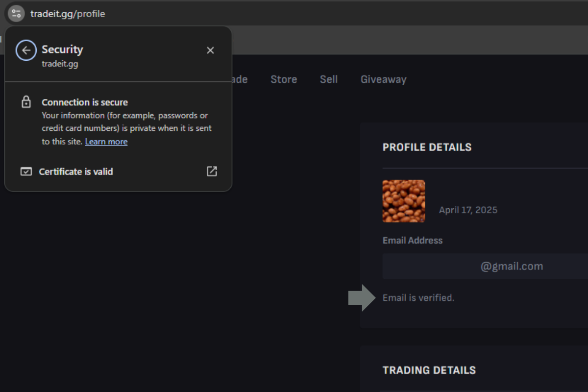This screenshot has width=588, height=392.
Task: Select Sell in the navigation bar
Action: (x=328, y=79)
